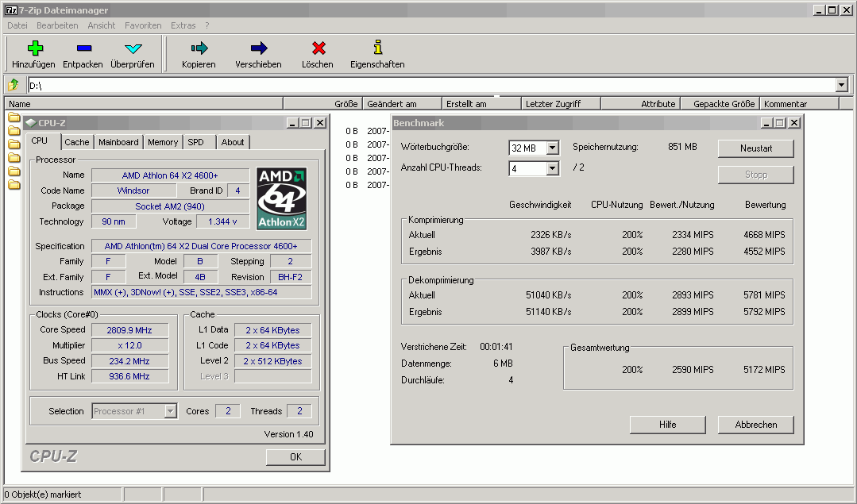Click the blue minus Entpacken icon
This screenshot has height=504, width=857.
pos(83,48)
